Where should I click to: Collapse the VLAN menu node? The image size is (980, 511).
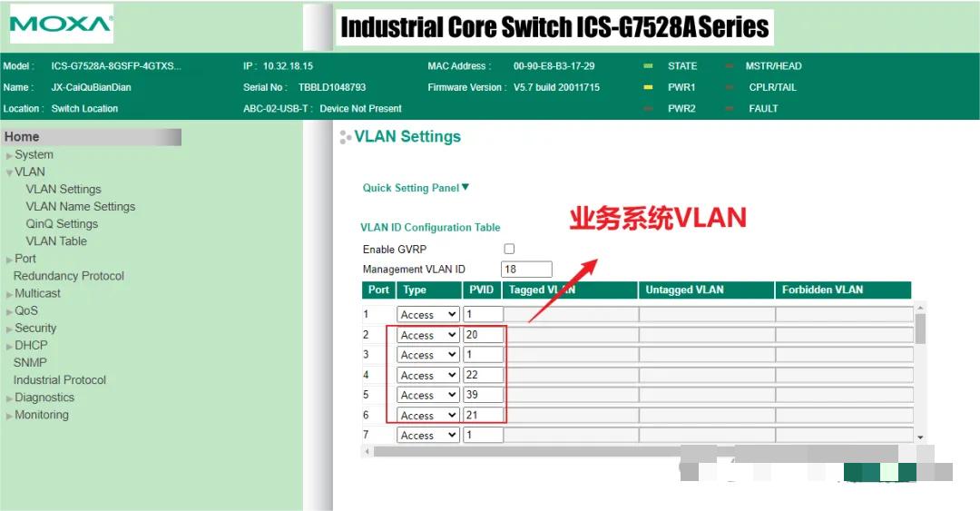[x=9, y=172]
